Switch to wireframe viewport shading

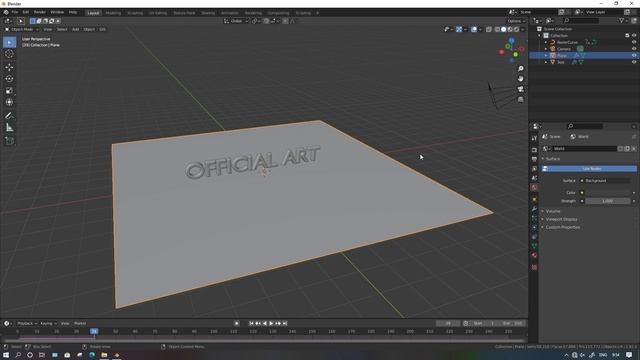[497, 29]
